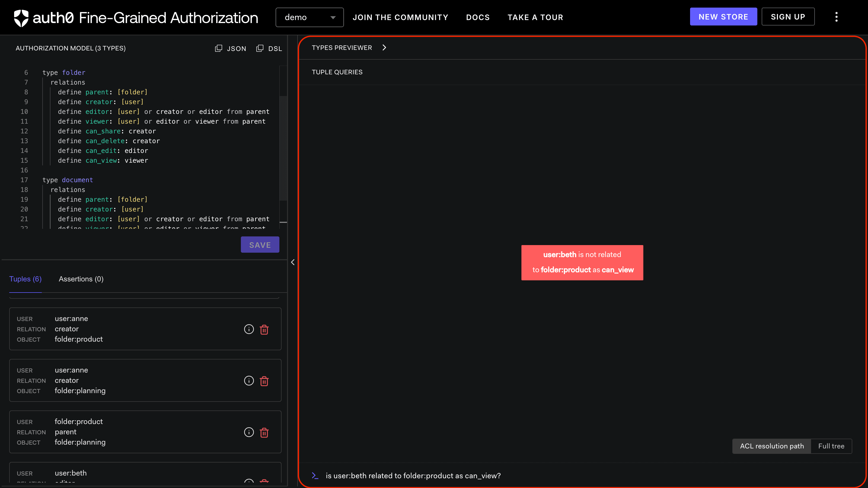
Task: Show info for anne creator folder:product tuple
Action: click(249, 329)
